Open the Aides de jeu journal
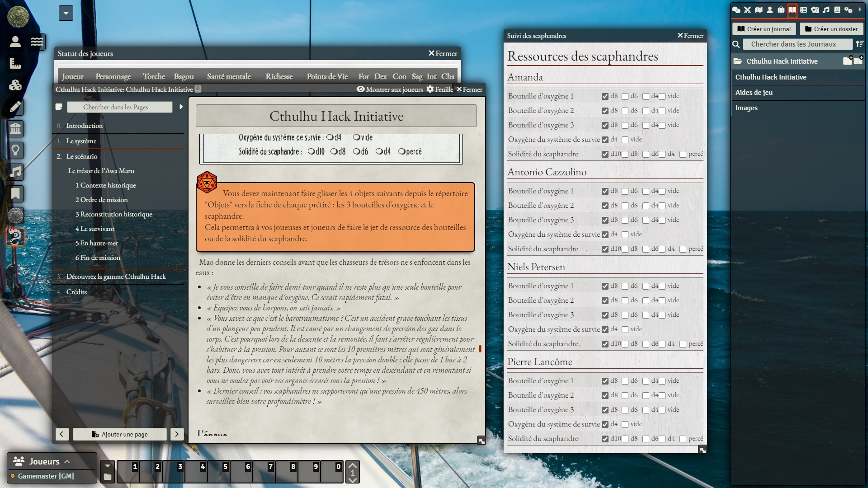This screenshot has height=488, width=868. click(754, 92)
